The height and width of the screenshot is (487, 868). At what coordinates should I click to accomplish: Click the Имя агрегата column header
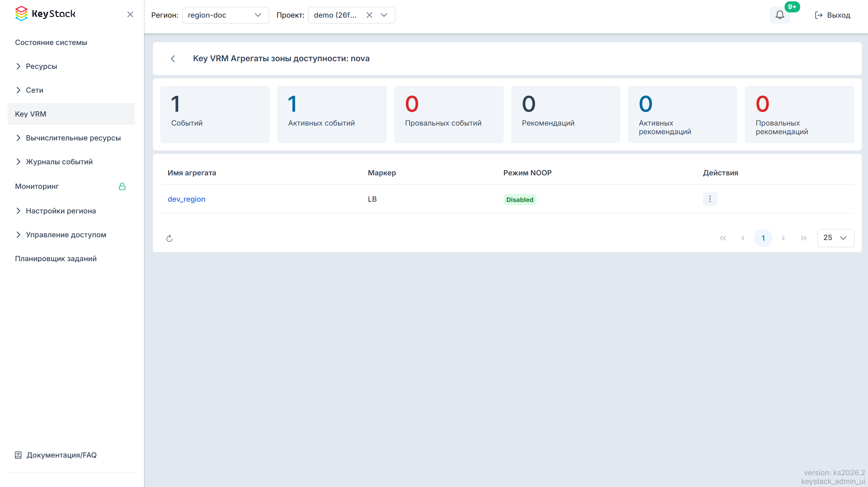click(x=192, y=173)
